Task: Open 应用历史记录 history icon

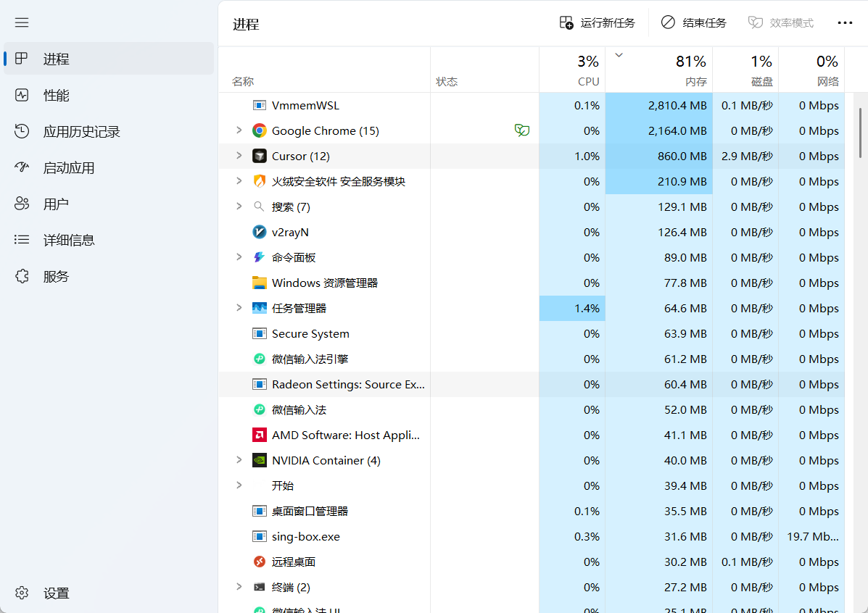Action: tap(22, 132)
